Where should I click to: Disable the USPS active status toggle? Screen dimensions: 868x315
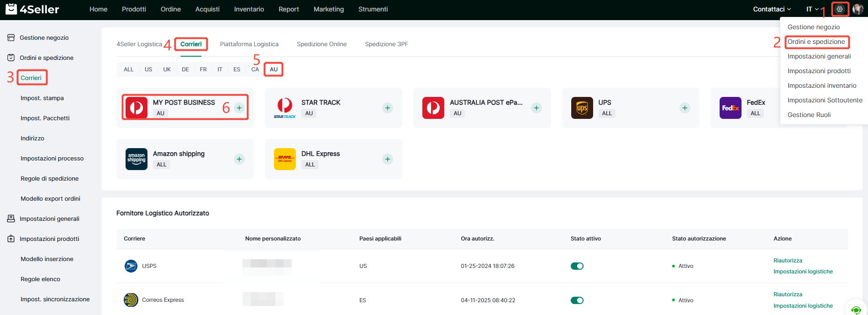point(577,266)
